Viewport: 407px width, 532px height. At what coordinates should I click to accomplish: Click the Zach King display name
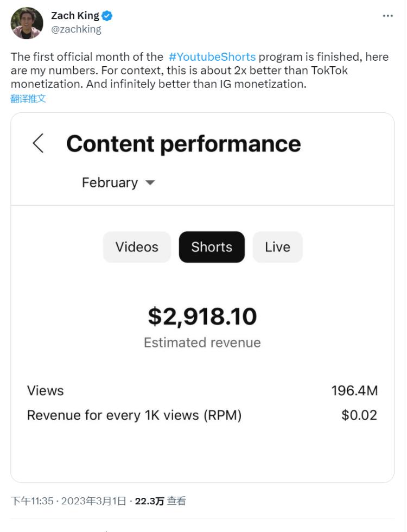point(75,16)
